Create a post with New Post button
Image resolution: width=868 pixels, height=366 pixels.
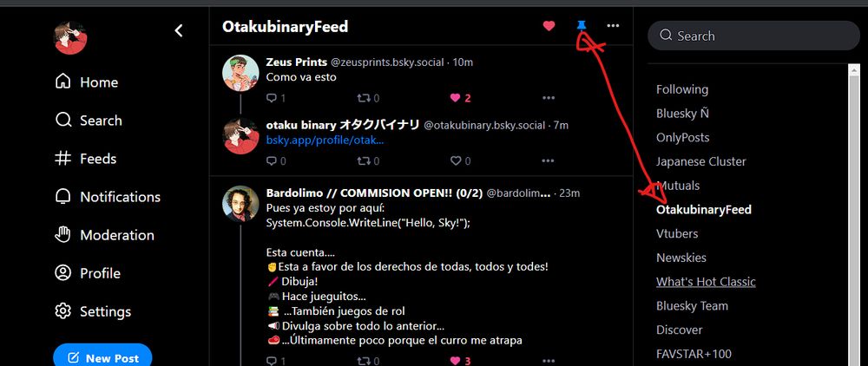pos(102,356)
